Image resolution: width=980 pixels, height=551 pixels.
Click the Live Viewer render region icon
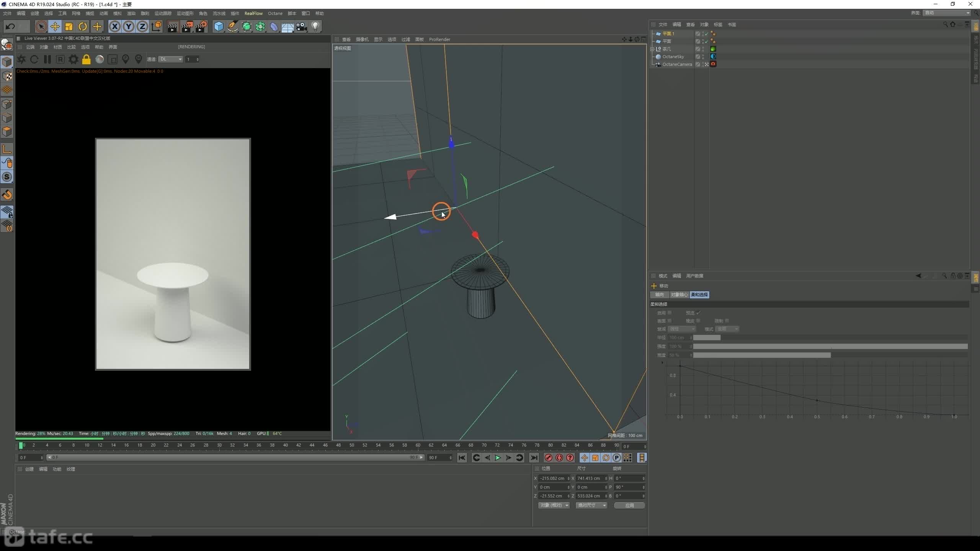(x=113, y=59)
